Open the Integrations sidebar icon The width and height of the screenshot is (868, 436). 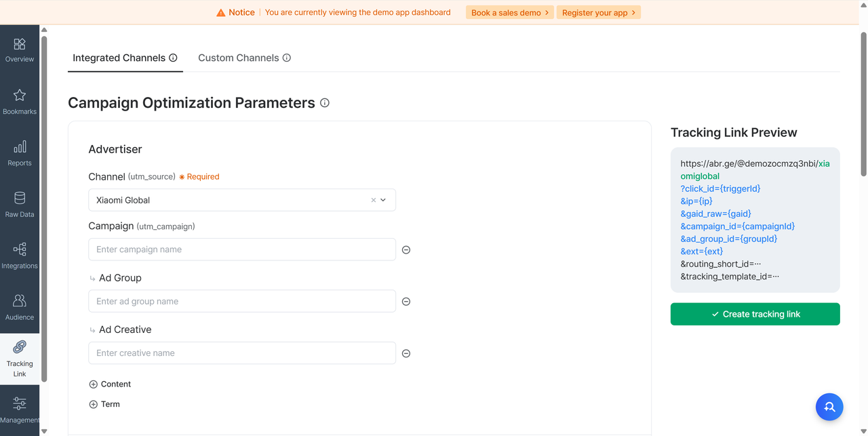[20, 250]
